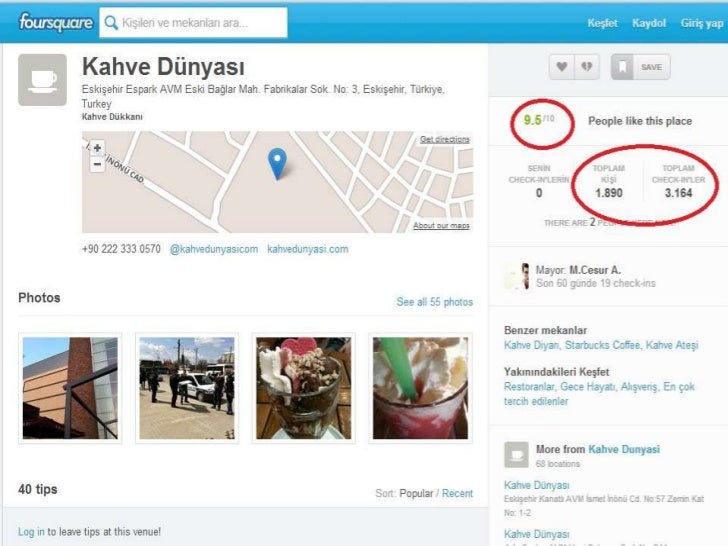Screen dimensions: 728x546
Task: Focus the people and places search field
Action: click(194, 22)
